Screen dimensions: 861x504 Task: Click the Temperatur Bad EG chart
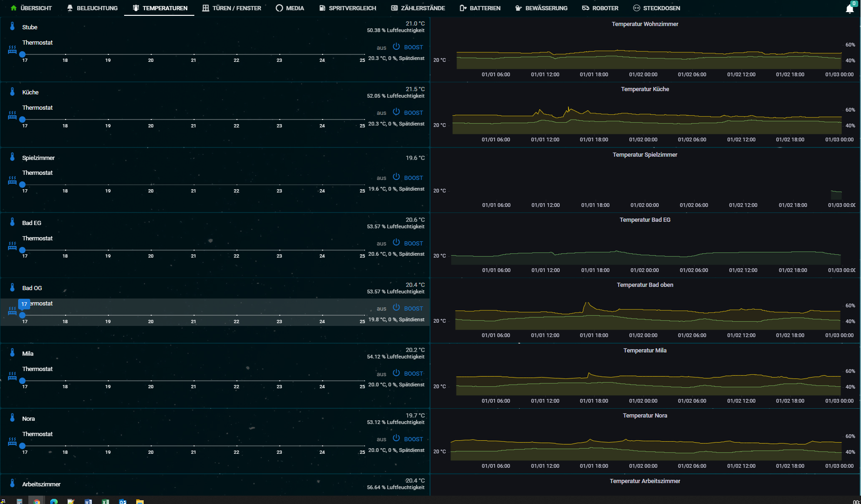[x=645, y=245]
